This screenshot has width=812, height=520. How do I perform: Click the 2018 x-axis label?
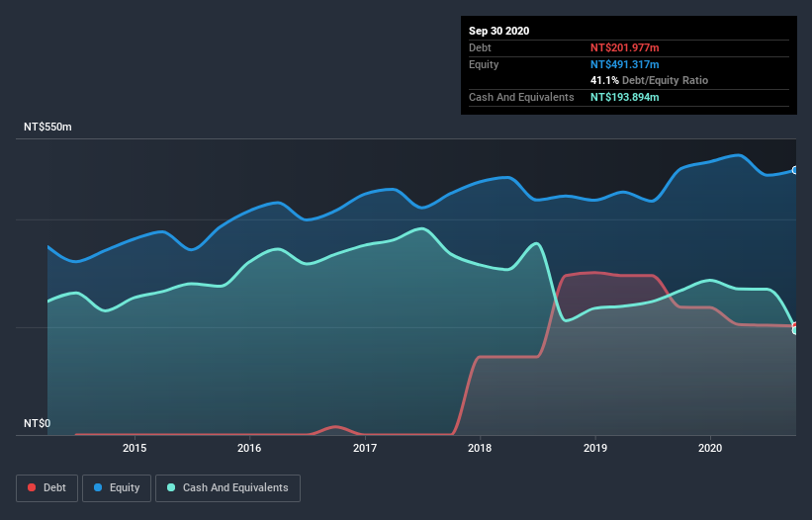pos(480,448)
